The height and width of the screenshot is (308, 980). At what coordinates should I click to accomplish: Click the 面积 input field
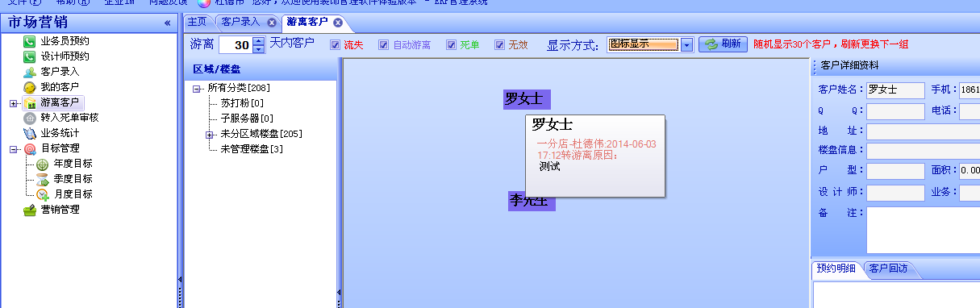point(969,171)
